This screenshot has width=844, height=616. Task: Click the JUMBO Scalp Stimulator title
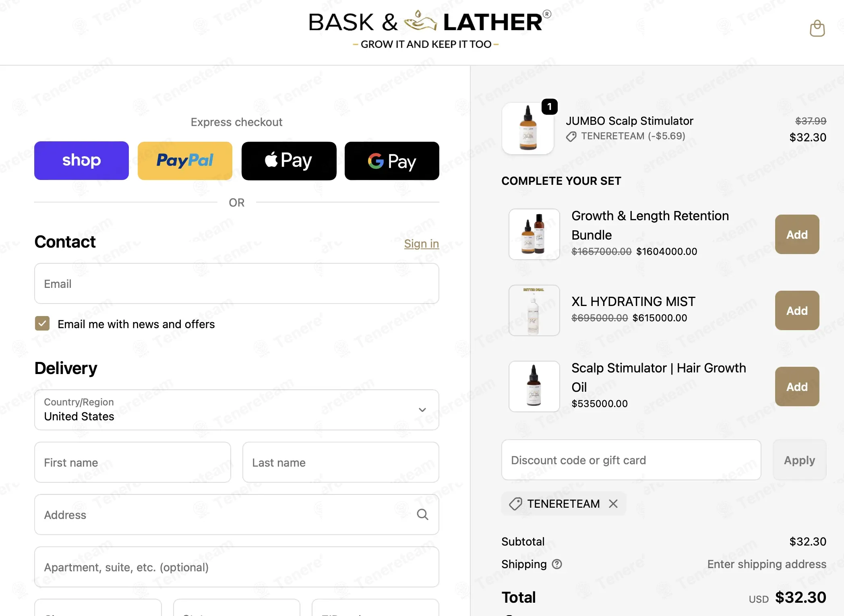629,121
